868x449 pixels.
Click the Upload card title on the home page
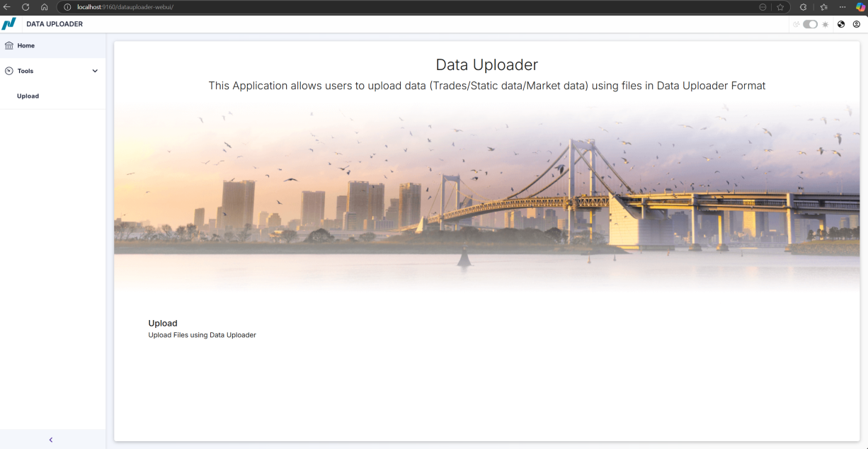tap(163, 323)
